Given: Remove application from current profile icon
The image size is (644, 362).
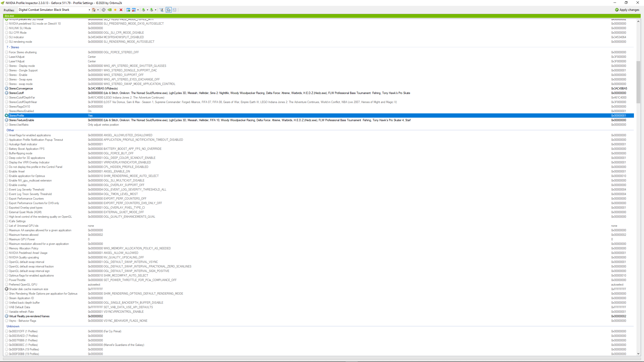Looking at the screenshot, I should 134,10.
